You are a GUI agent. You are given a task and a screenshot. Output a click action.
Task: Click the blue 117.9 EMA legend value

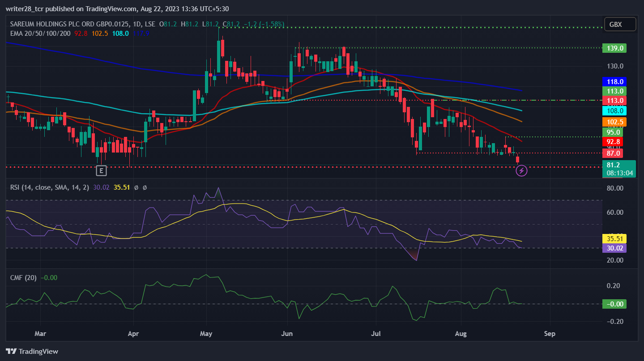point(141,33)
